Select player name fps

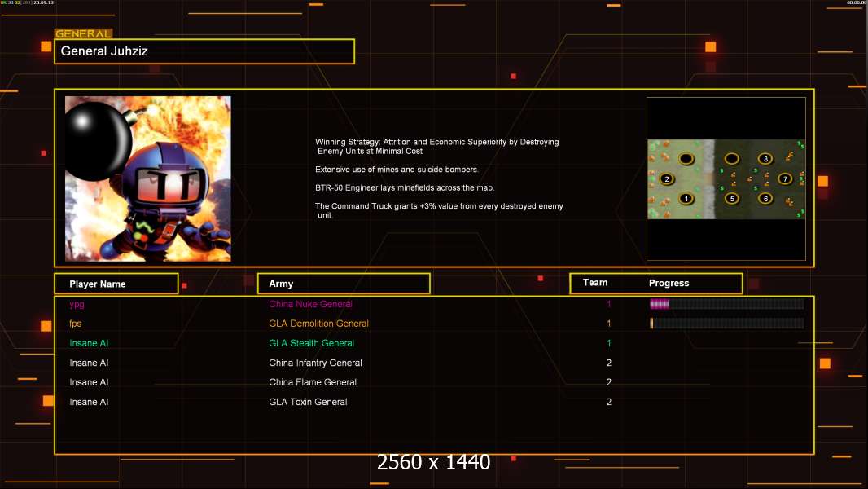[x=75, y=324]
